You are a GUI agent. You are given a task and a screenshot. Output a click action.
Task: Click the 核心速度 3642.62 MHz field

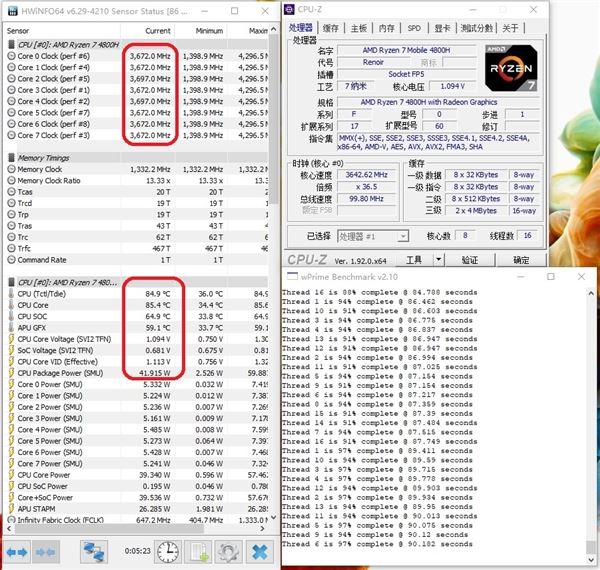point(366,175)
